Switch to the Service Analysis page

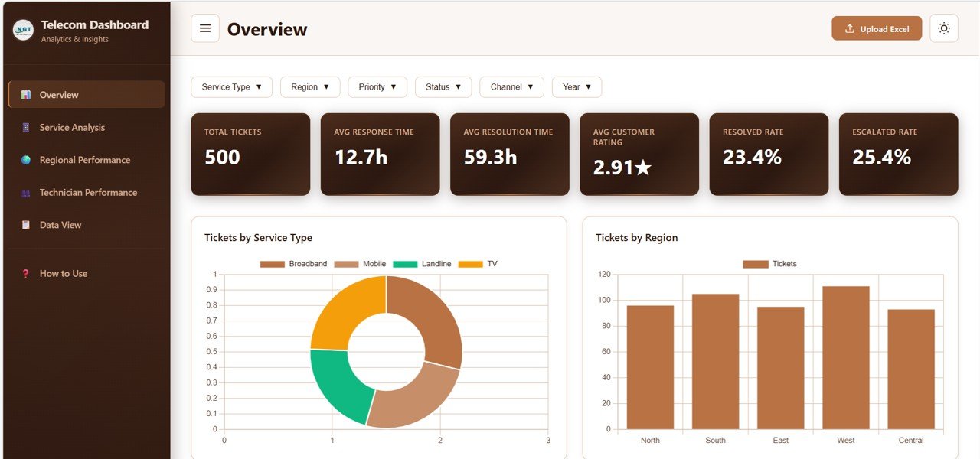[71, 127]
